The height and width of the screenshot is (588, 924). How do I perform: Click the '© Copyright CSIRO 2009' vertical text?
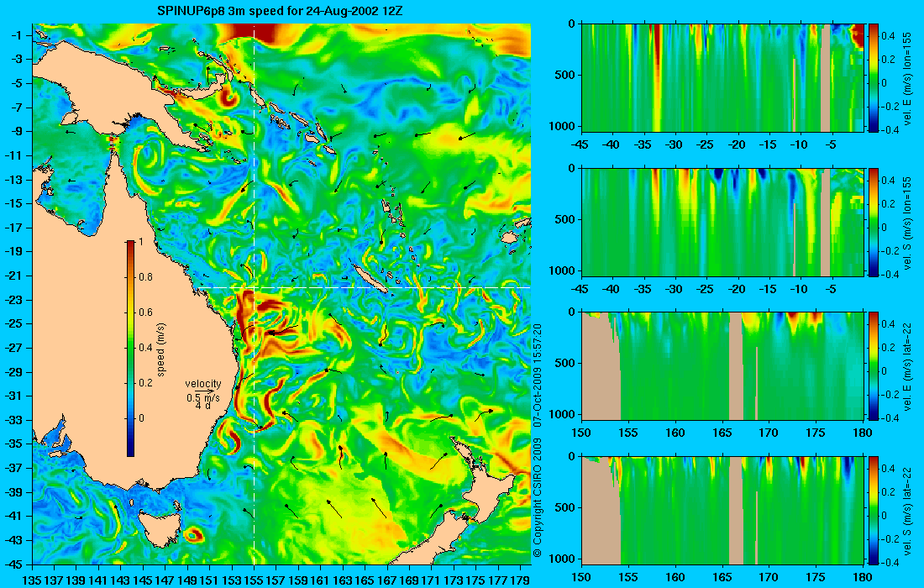538,497
